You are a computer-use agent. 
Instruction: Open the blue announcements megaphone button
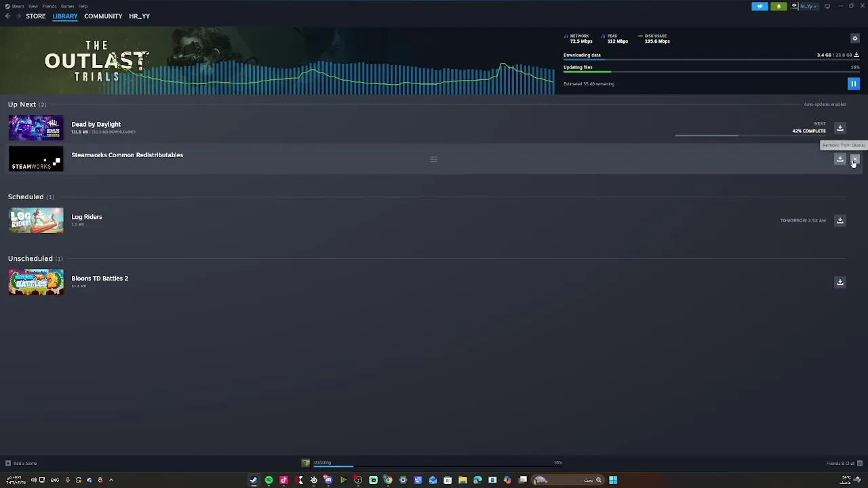(760, 6)
